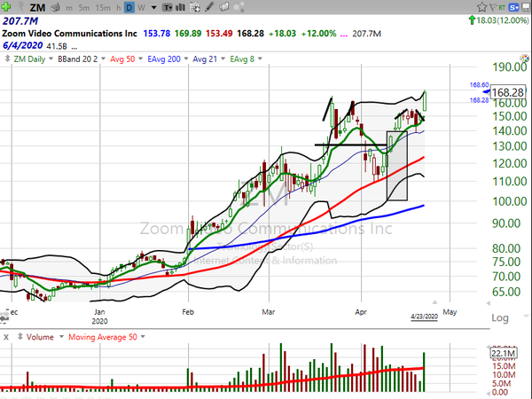Image resolution: width=532 pixels, height=399 pixels.
Task: Click the ellipsis after 41.5B
Action: coord(74,48)
